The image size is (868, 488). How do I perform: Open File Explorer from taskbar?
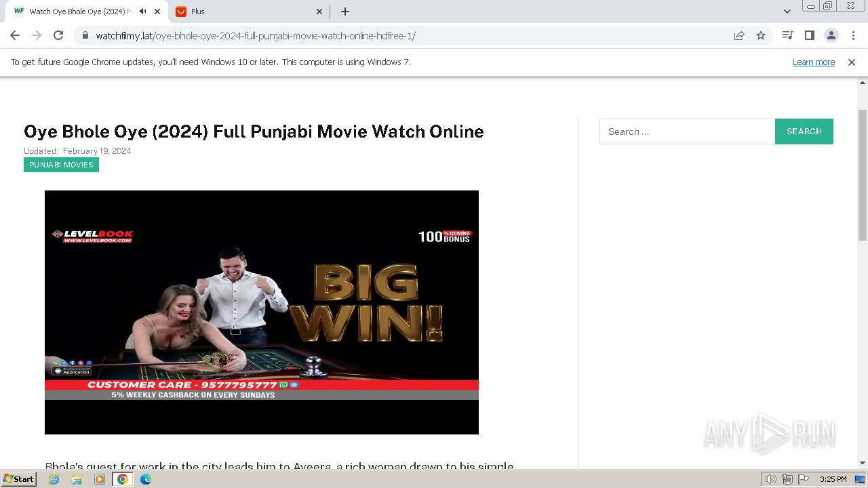coord(77,479)
